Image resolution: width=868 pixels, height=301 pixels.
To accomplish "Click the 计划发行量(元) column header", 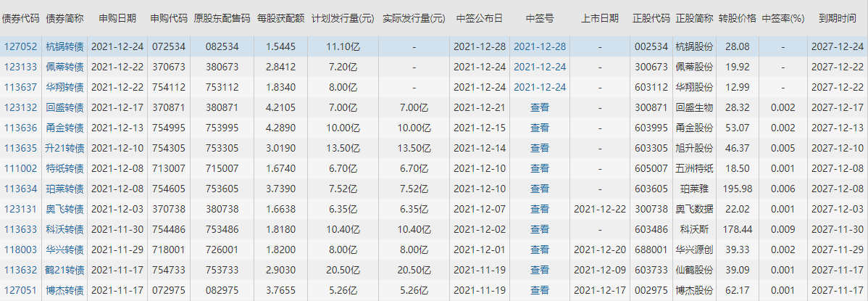I will [343, 18].
